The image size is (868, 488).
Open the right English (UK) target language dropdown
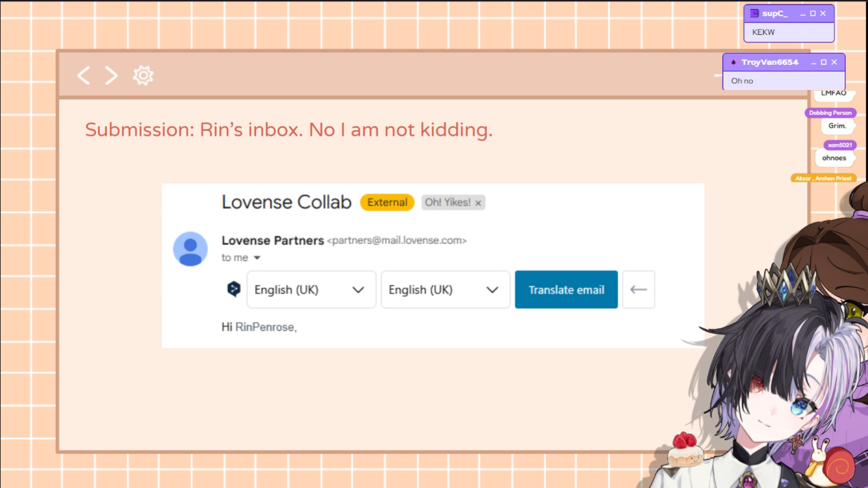point(446,289)
